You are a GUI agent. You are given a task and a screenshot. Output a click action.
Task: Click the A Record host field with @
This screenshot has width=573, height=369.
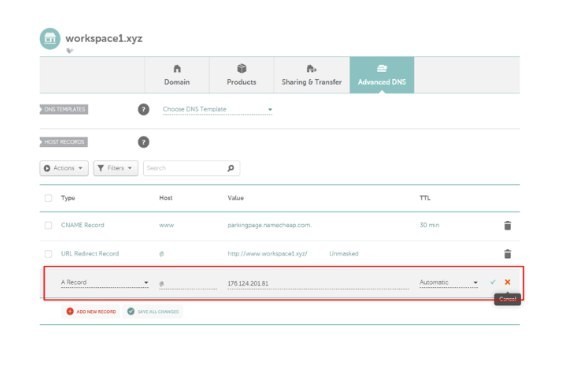(x=188, y=283)
